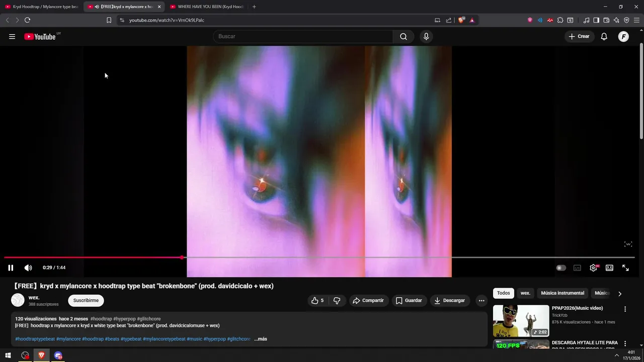This screenshot has height=362, width=644.
Task: Open the Brave Shields icon
Action: [461, 20]
